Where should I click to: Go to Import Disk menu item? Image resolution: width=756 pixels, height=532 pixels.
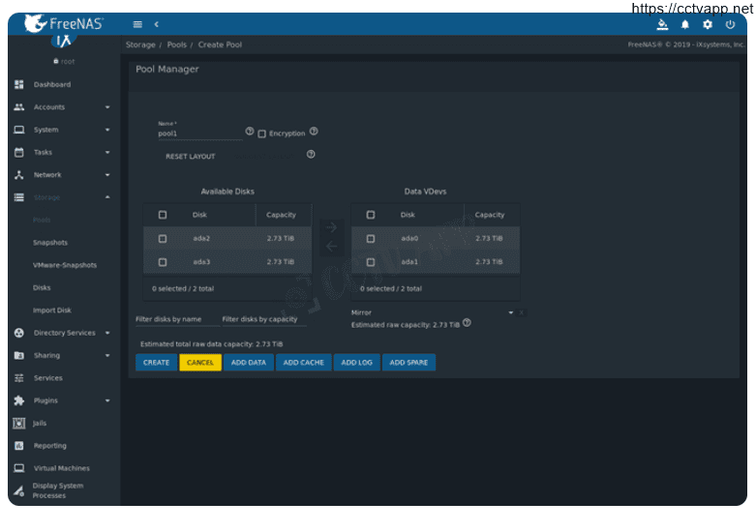(52, 310)
